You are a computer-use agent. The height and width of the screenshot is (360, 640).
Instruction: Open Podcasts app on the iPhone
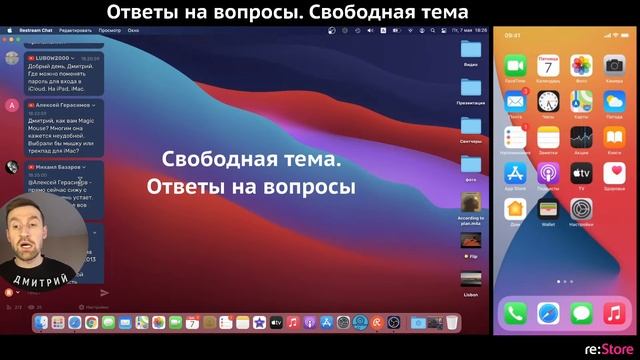click(x=548, y=173)
